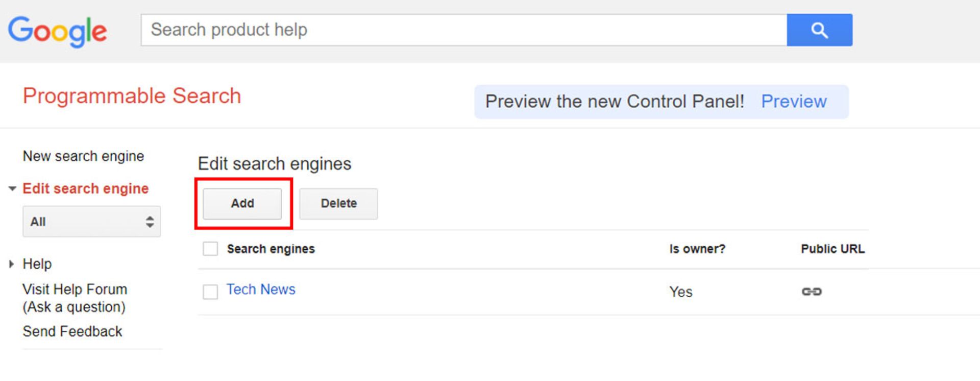Click Send Feedback in the sidebar
980x381 pixels.
pyautogui.click(x=72, y=331)
